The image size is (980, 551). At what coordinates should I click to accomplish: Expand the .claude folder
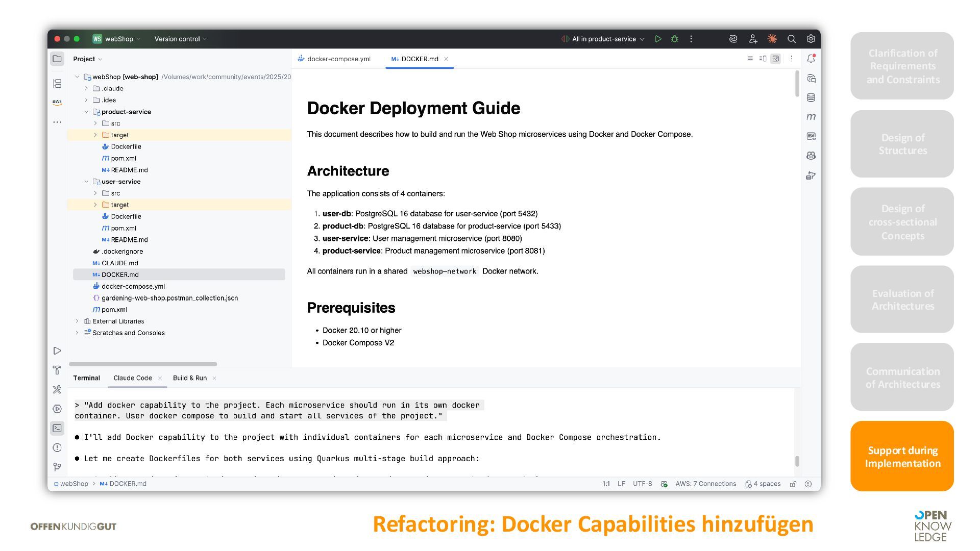point(86,88)
